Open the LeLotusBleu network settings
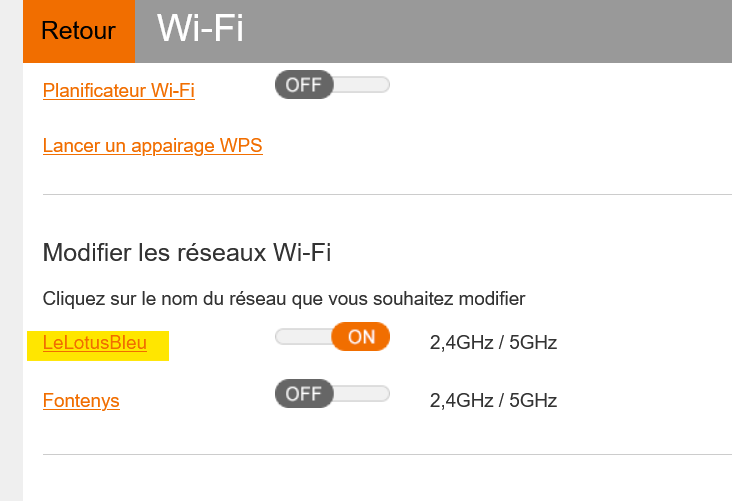The width and height of the screenshot is (732, 501). [x=95, y=344]
